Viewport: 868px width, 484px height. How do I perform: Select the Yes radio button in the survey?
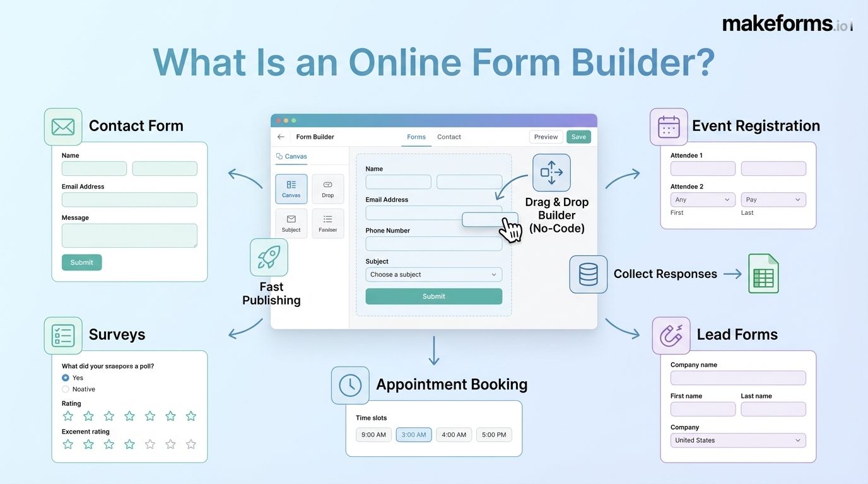pyautogui.click(x=65, y=377)
